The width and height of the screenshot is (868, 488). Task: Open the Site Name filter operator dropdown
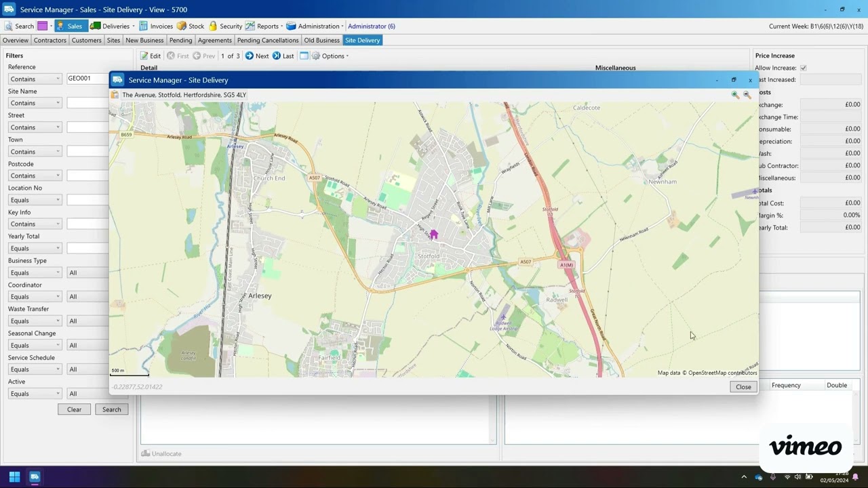point(35,103)
